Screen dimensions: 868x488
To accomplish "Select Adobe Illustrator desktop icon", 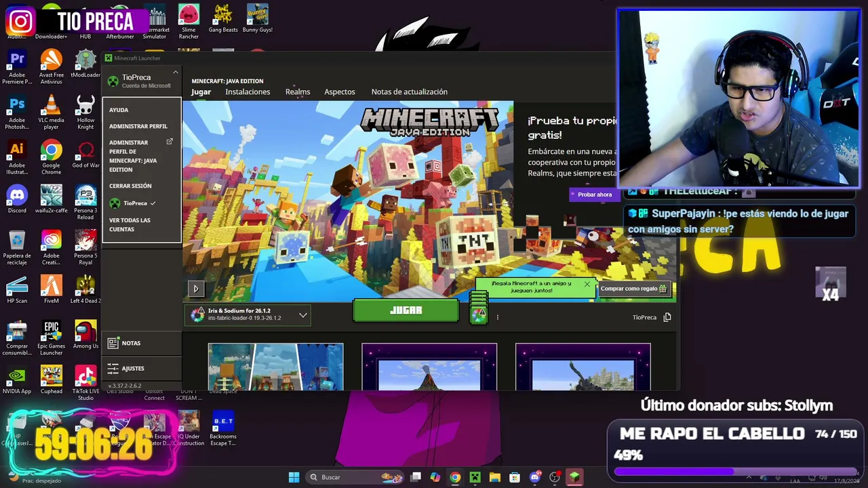I will pyautogui.click(x=17, y=157).
